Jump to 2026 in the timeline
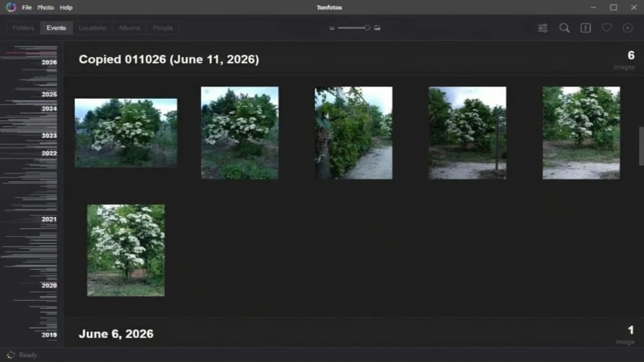This screenshot has height=362, width=644. [x=49, y=62]
